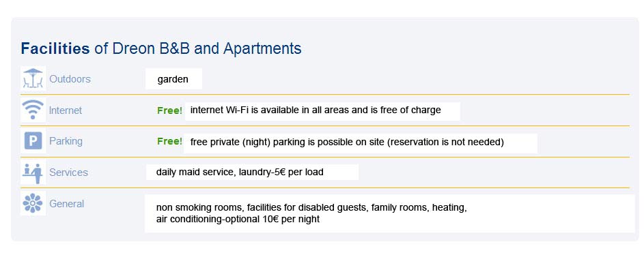This screenshot has height=255, width=644.
Task: Click the Outdoors patio umbrella icon
Action: 33,78
